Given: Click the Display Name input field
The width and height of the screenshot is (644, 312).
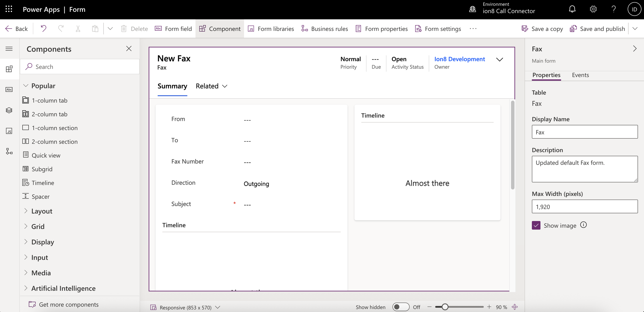Looking at the screenshot, I should (584, 132).
